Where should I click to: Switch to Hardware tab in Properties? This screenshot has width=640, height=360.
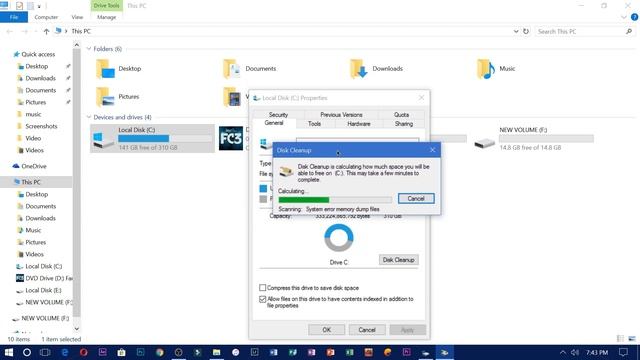click(359, 124)
